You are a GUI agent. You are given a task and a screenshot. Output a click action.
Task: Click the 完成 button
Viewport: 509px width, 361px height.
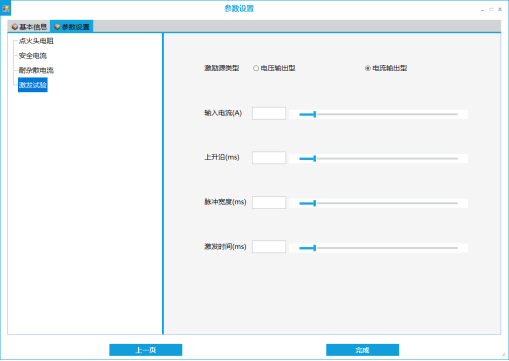(362, 350)
